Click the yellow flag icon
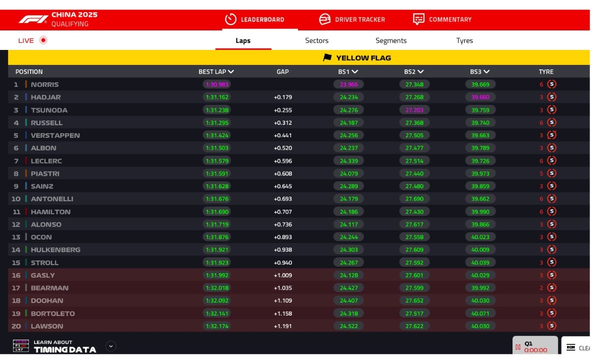The width and height of the screenshot is (600, 364). point(327,57)
